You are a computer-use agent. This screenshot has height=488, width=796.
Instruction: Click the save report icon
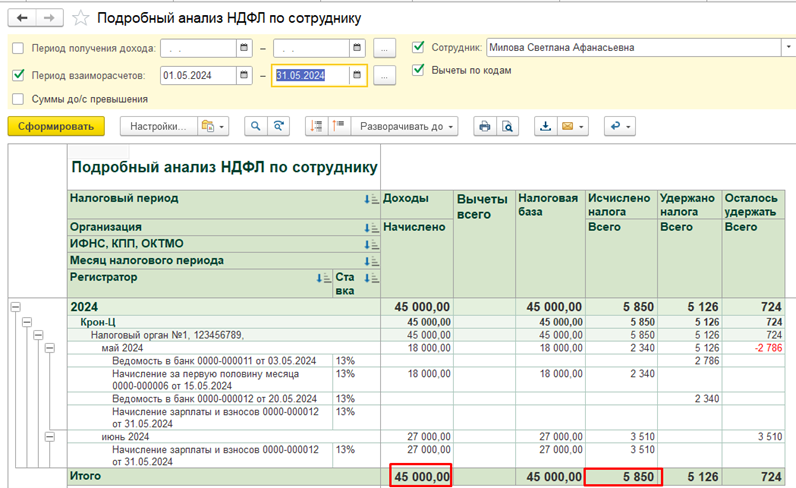pos(545,127)
